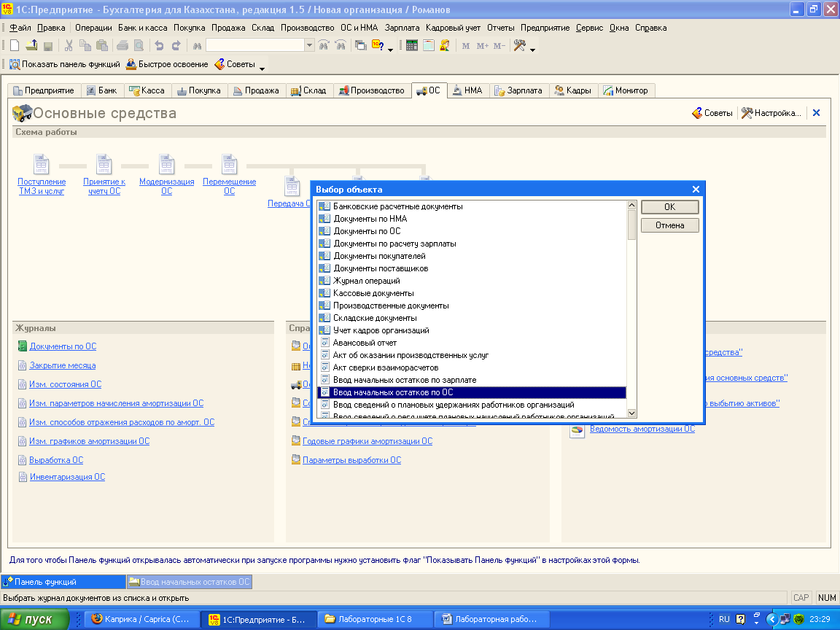
Task: Click the 1C Help question icon
Action: [x=378, y=46]
